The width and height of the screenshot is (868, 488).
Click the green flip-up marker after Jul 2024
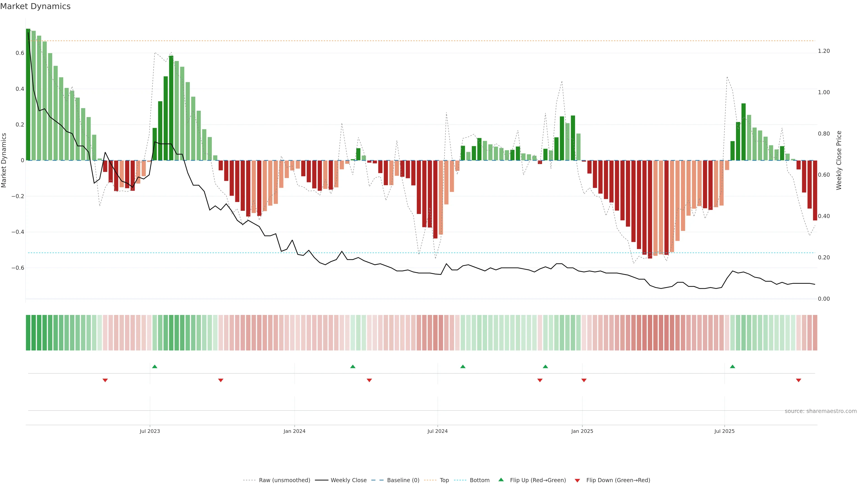(x=463, y=366)
